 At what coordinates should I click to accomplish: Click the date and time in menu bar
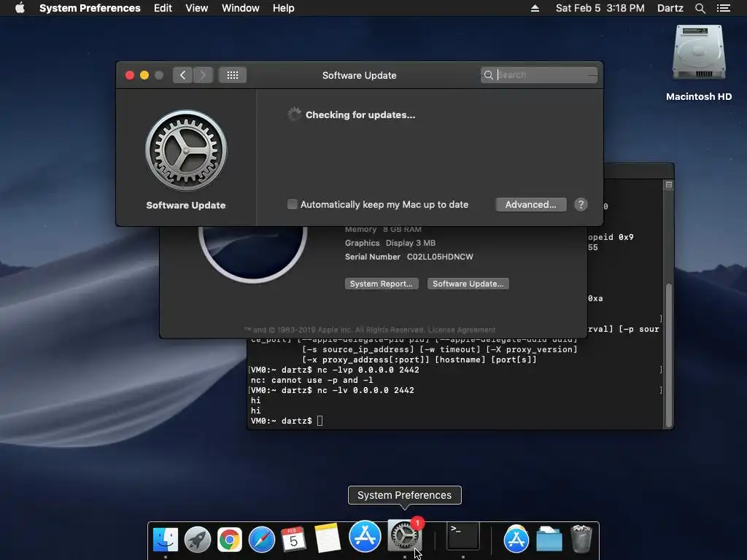(x=600, y=8)
